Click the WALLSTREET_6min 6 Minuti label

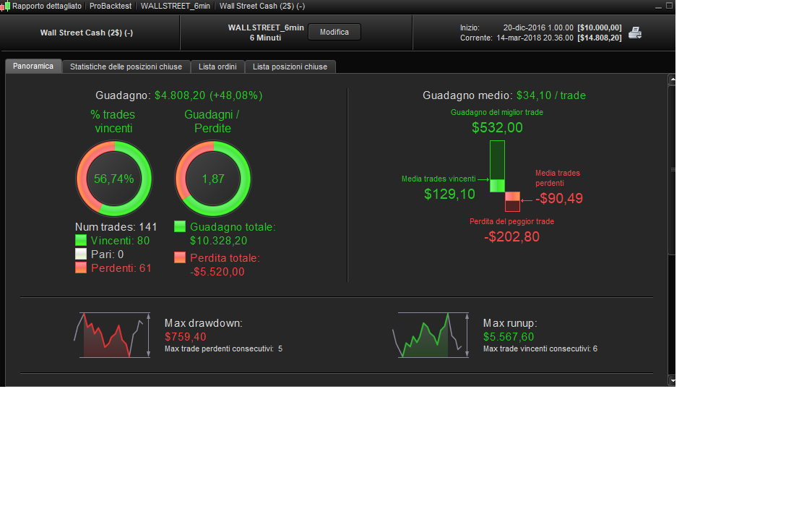click(266, 33)
